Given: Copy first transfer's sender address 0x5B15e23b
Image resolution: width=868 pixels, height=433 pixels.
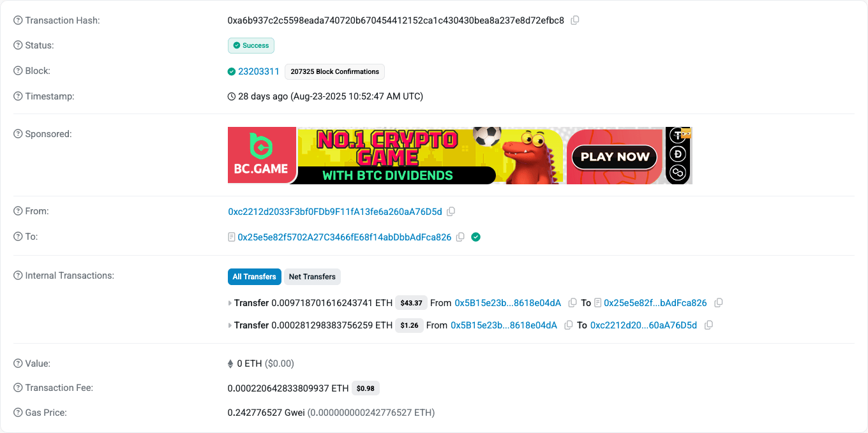Looking at the screenshot, I should [x=572, y=303].
